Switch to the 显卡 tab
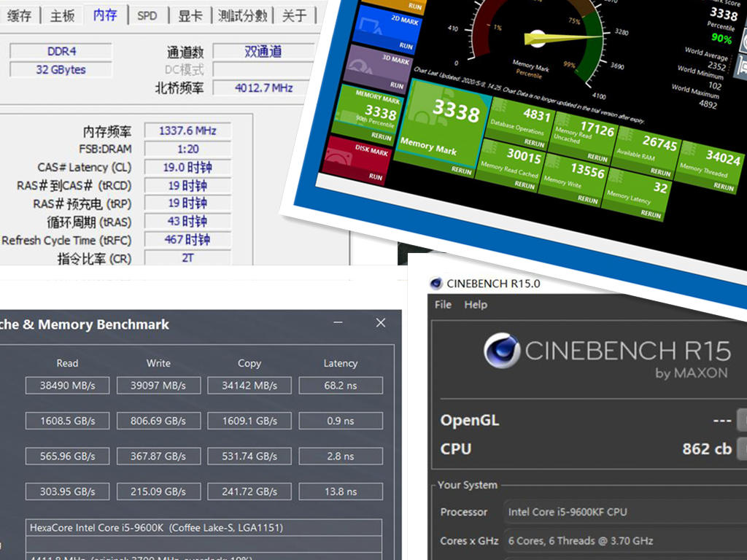This screenshot has width=747, height=560. click(x=190, y=15)
